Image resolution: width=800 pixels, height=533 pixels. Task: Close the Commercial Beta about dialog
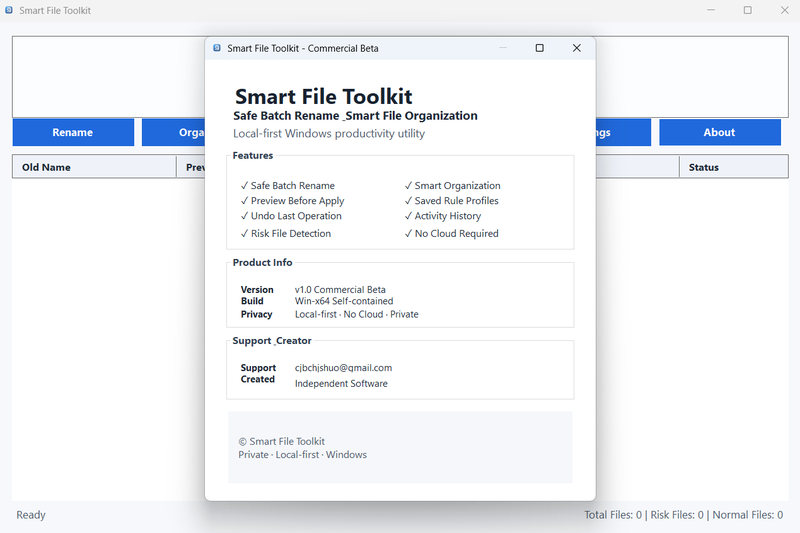[577, 48]
